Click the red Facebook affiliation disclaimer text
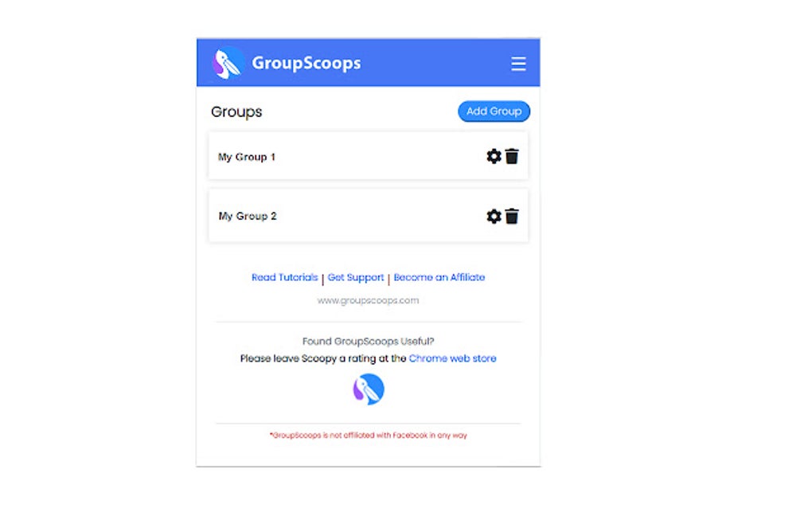 coord(369,436)
